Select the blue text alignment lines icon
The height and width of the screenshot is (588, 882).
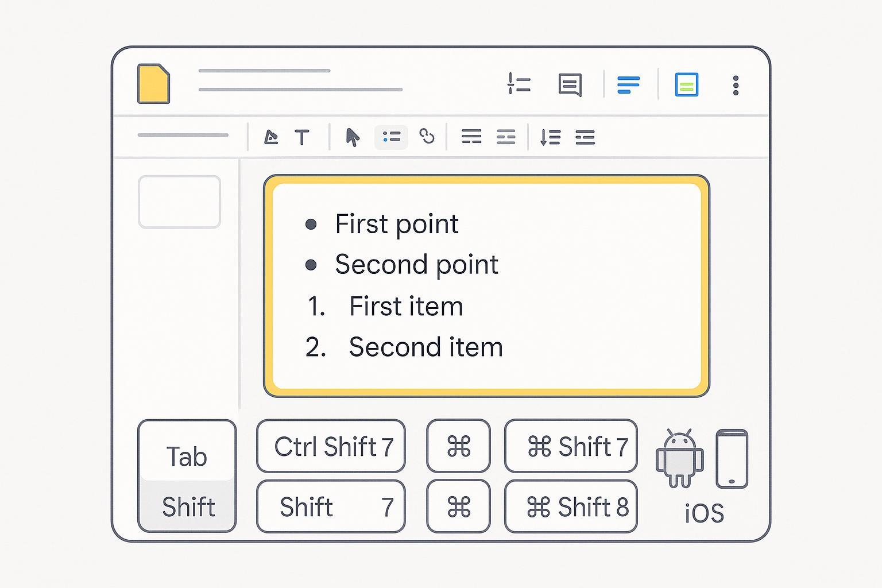(x=628, y=84)
